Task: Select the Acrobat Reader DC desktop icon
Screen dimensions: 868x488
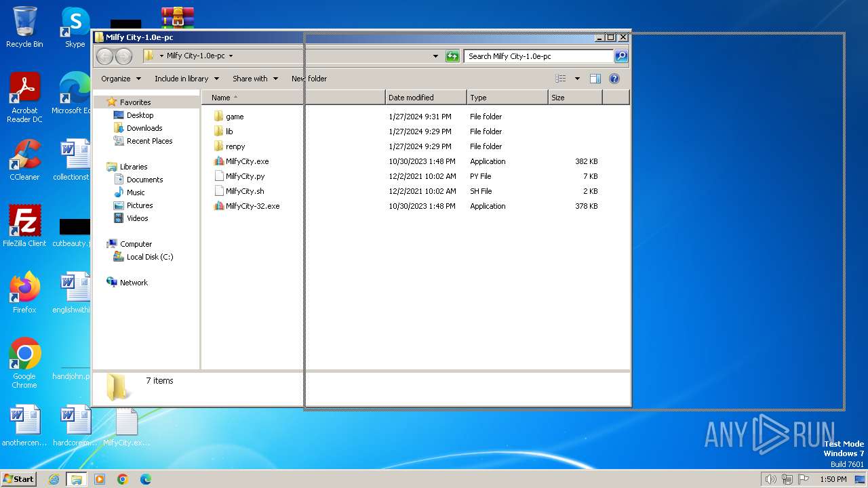Action: pyautogui.click(x=24, y=98)
